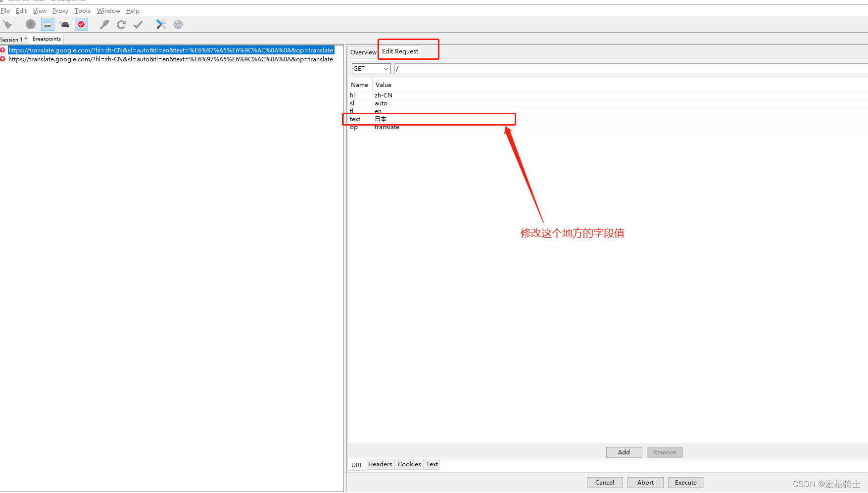Select the second, unhighlighted translate.google.com request row
Screen dimensions: 868x493
[171, 59]
